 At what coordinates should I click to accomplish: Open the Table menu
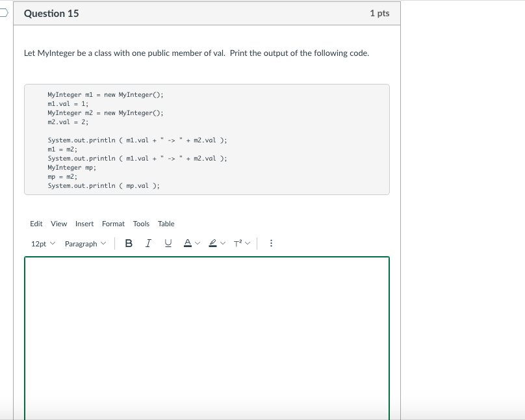(x=166, y=224)
